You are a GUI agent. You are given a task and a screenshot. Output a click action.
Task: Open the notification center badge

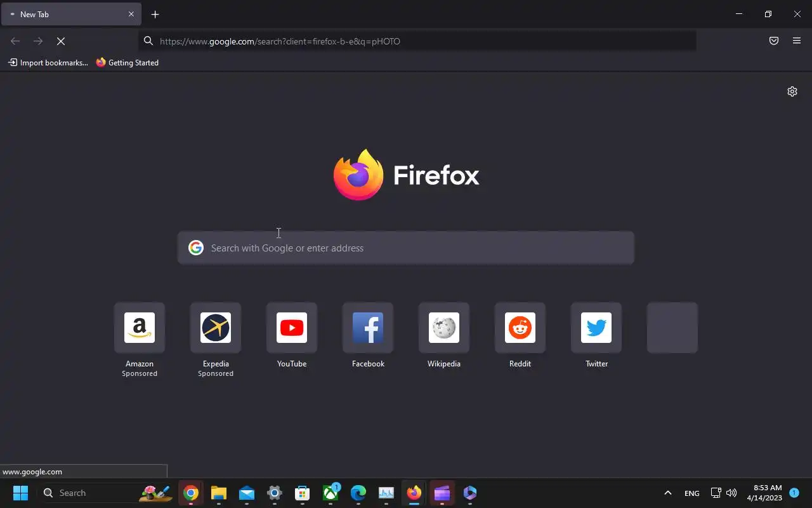[794, 493]
